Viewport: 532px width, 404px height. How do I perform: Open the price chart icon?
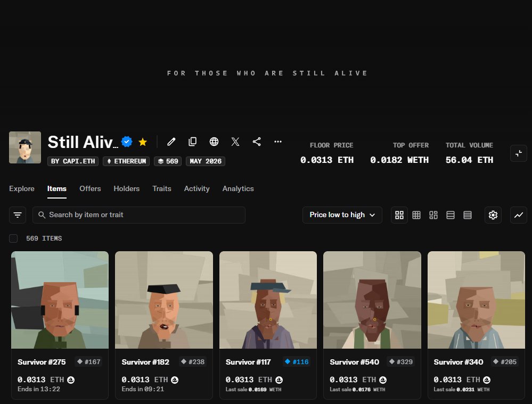pos(519,215)
